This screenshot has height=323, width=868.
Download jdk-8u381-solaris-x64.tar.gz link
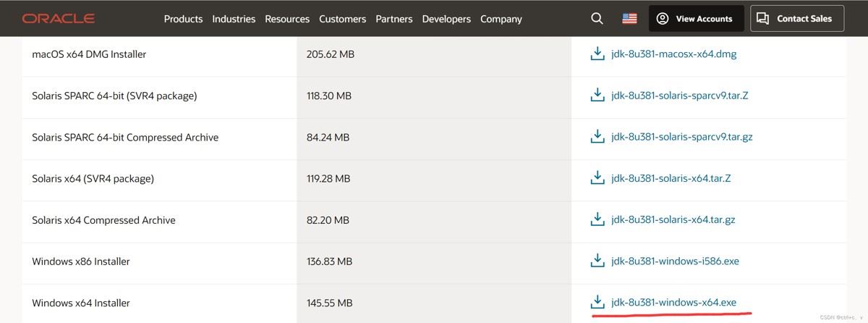(673, 219)
